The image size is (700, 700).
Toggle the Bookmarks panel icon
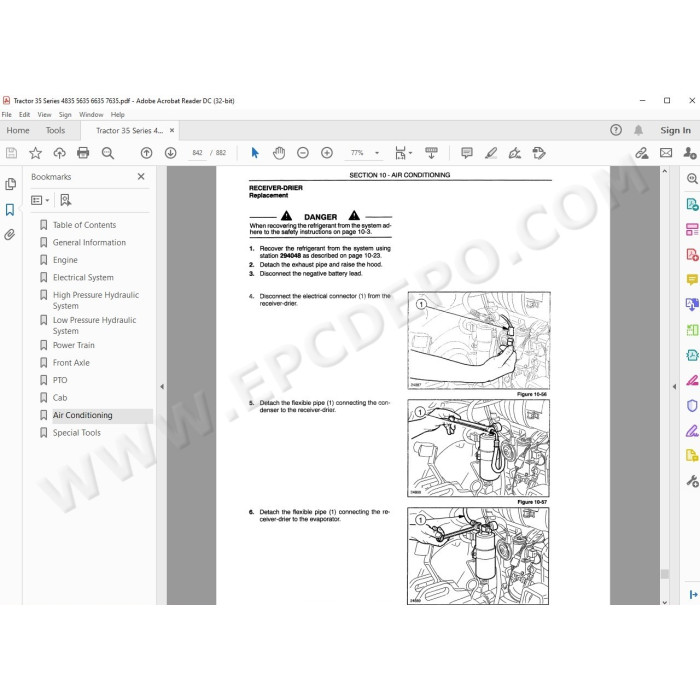pos(10,209)
